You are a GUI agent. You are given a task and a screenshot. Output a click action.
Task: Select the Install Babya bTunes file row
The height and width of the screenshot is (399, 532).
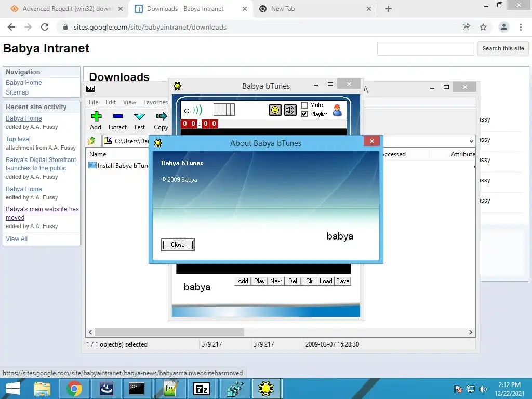click(119, 166)
